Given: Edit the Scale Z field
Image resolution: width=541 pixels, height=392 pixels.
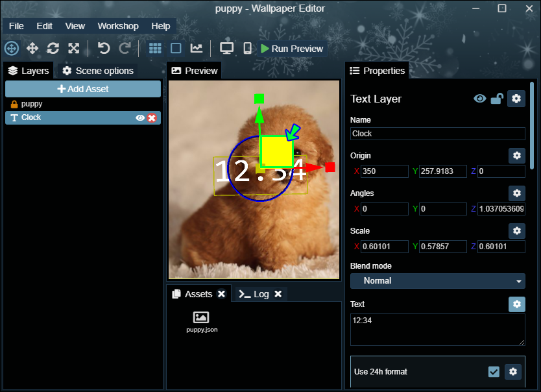Looking at the screenshot, I should click(x=501, y=247).
